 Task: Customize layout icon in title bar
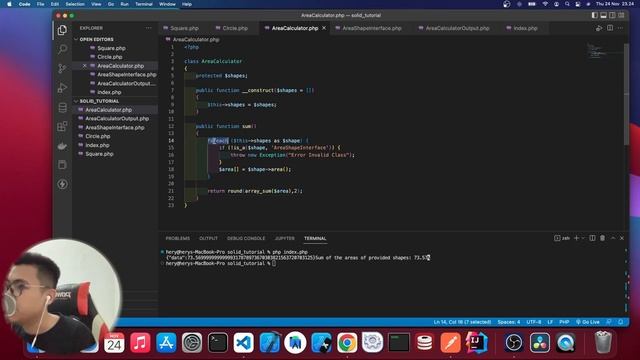tap(621, 15)
